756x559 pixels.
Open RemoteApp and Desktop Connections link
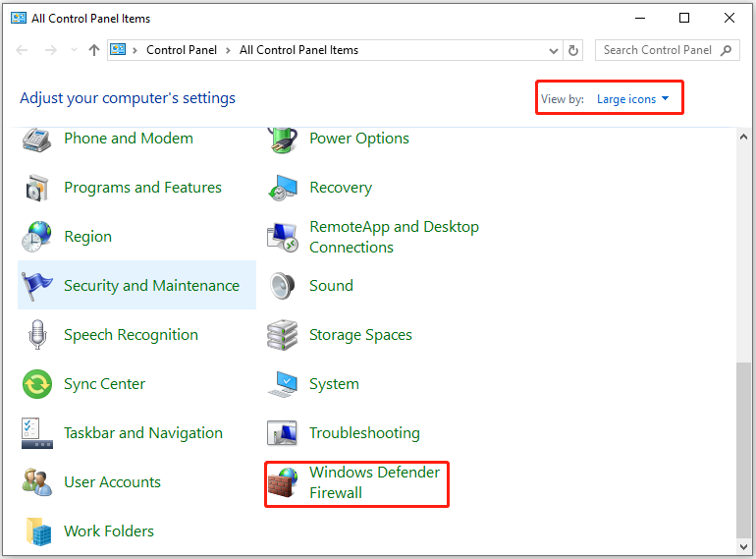click(x=395, y=237)
